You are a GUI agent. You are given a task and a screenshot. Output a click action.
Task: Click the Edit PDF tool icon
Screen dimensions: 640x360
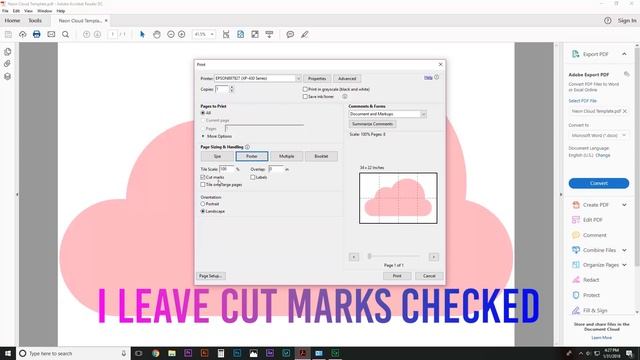tap(576, 220)
